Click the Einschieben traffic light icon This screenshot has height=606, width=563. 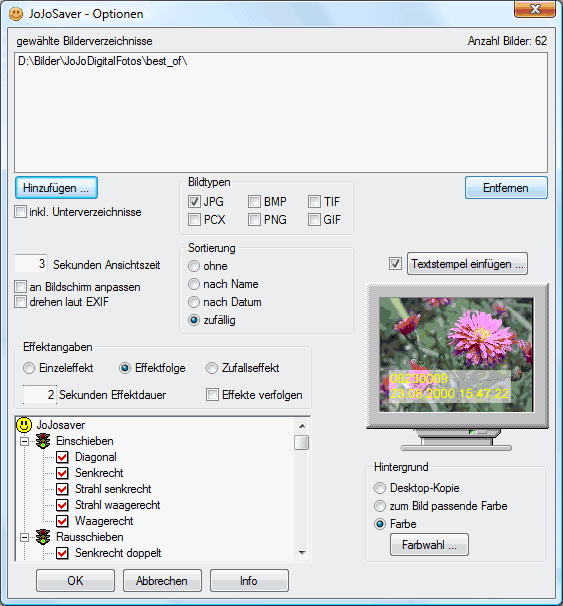pyautogui.click(x=43, y=441)
